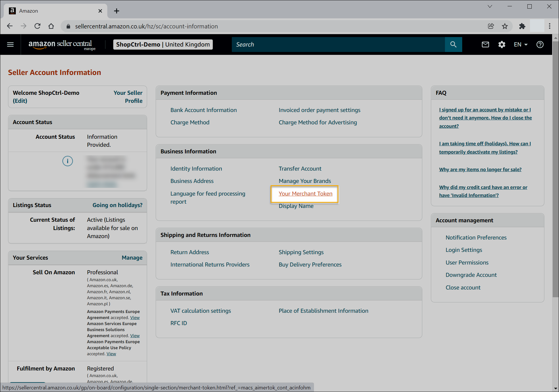Open Chrome three-dot menu
Image resolution: width=559 pixels, height=392 pixels.
tap(550, 26)
